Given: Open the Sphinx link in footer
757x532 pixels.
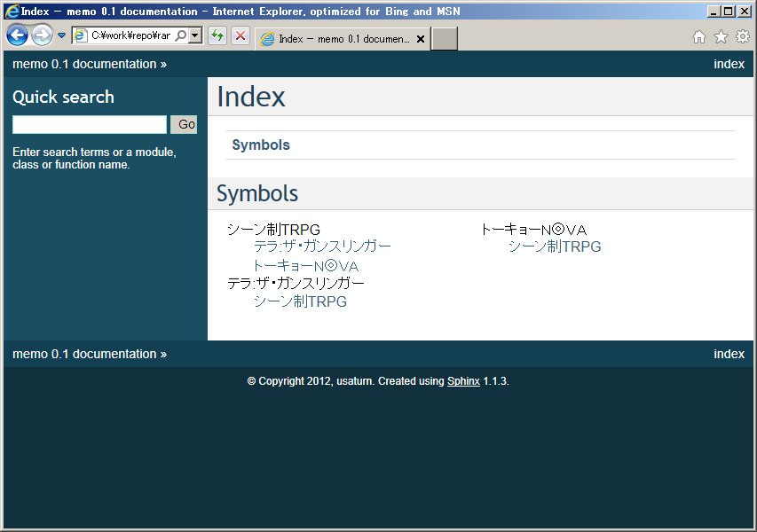Looking at the screenshot, I should point(463,381).
